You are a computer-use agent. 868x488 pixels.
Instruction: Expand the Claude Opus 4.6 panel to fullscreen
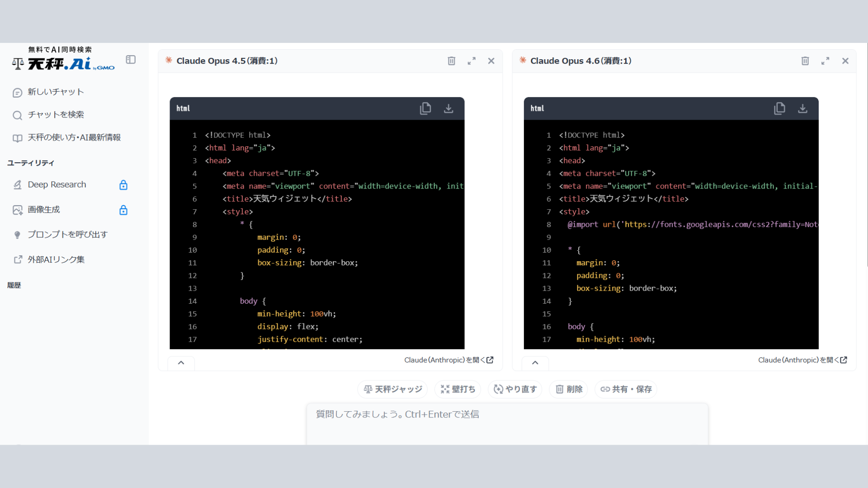825,61
